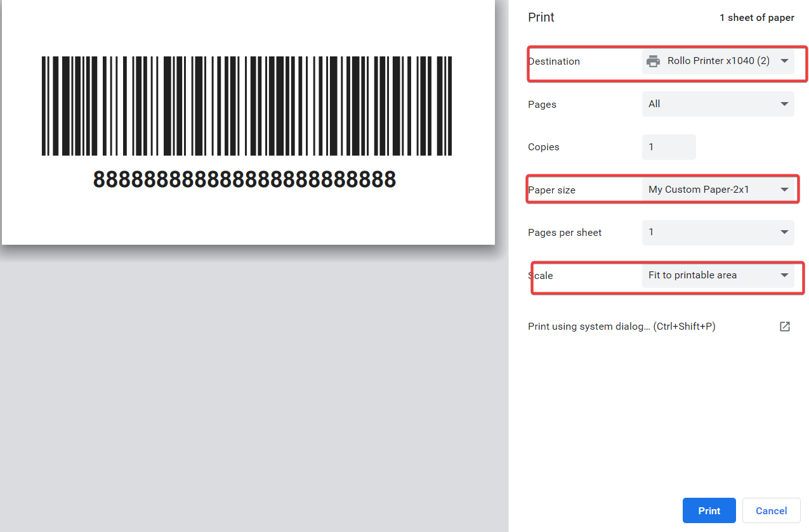This screenshot has width=809, height=532.
Task: Open the Destination printer dropdown
Action: coord(718,61)
